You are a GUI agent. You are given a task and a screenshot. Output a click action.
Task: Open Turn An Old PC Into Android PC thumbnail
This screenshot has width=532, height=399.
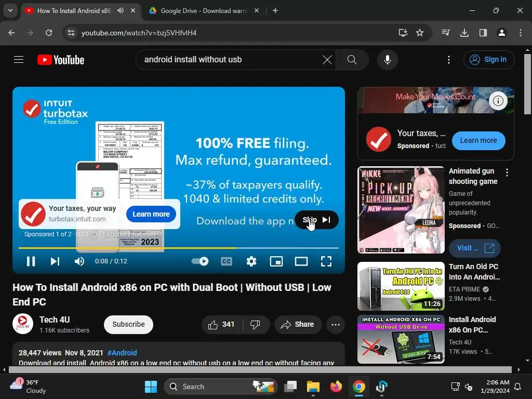(x=401, y=286)
